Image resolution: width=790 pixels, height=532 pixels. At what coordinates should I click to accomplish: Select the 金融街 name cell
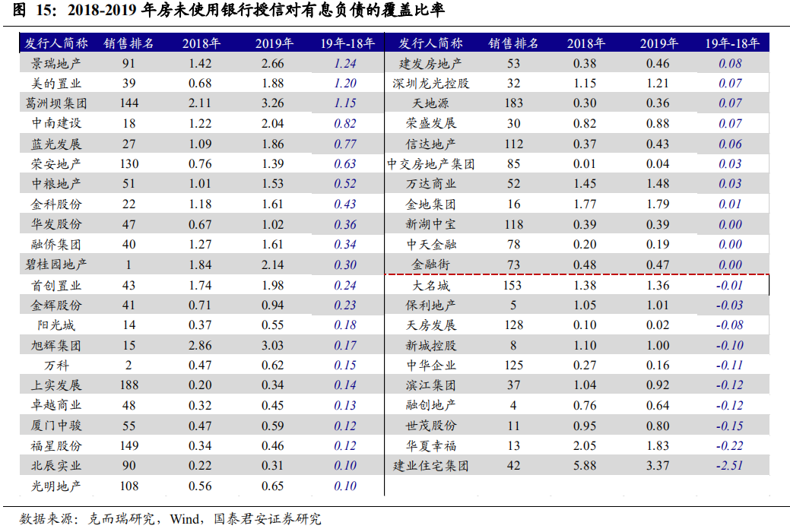[431, 264]
